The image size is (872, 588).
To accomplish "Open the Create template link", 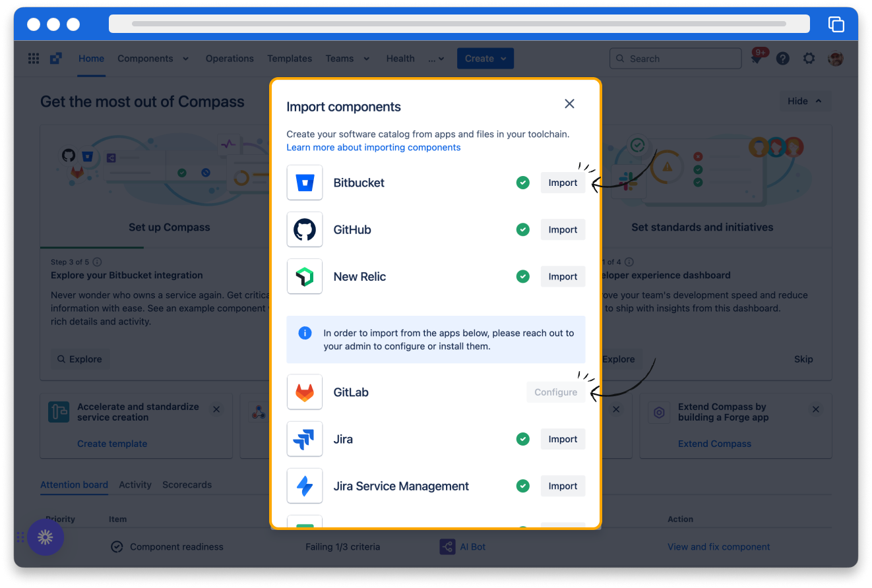I will tap(112, 444).
